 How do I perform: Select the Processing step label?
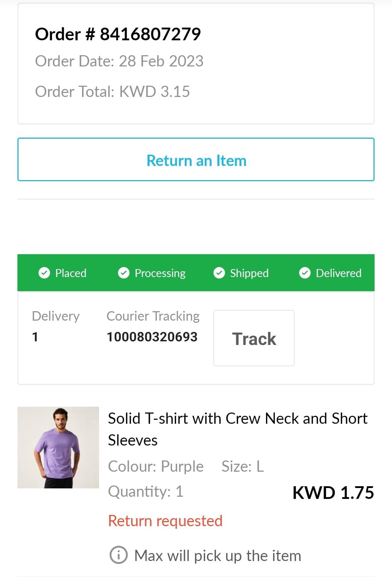[x=160, y=273]
